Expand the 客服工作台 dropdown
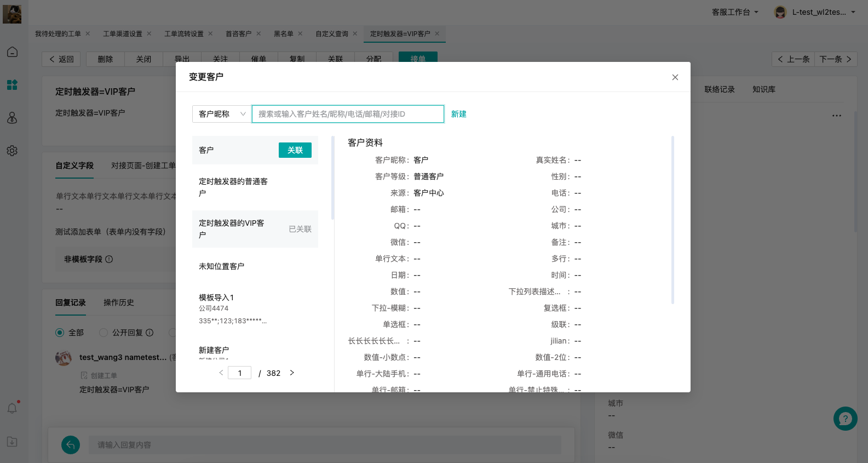The height and width of the screenshot is (463, 868). pyautogui.click(x=735, y=12)
